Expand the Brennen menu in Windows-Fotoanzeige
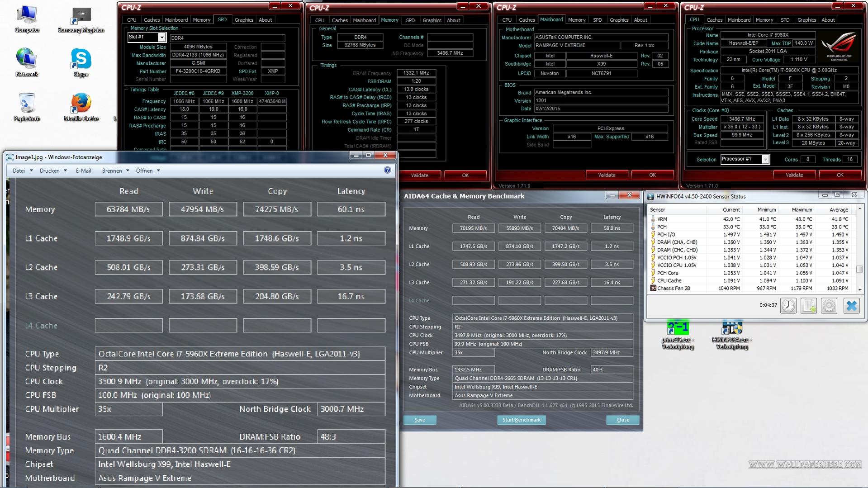The width and height of the screenshot is (868, 488). [x=116, y=171]
